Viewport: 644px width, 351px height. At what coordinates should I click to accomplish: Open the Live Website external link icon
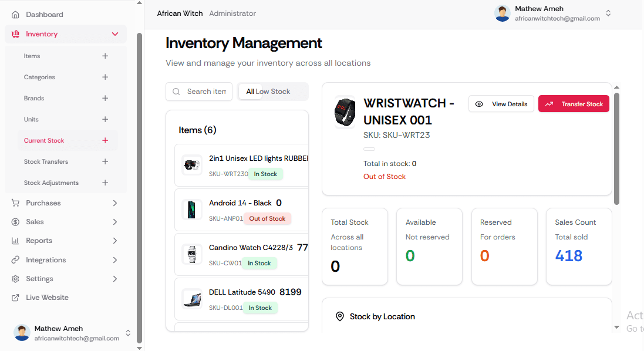pos(15,297)
